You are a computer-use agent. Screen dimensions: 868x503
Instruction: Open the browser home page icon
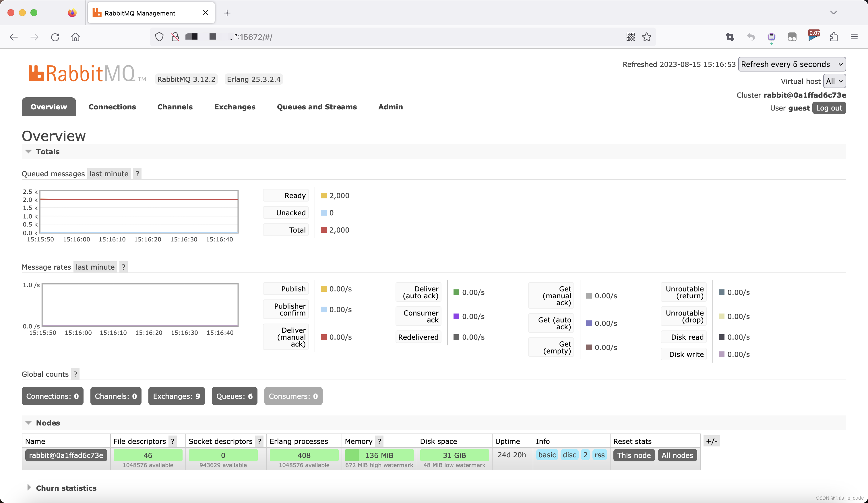point(75,37)
